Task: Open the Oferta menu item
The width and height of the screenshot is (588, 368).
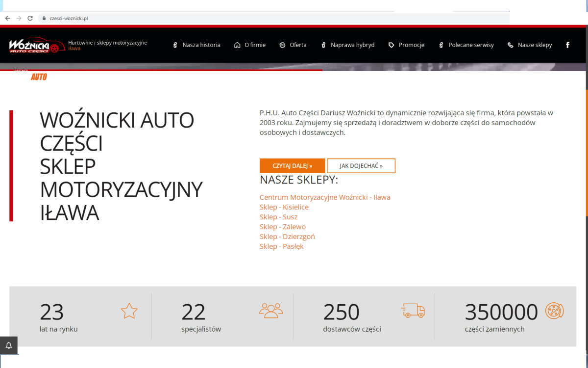Action: click(x=298, y=45)
